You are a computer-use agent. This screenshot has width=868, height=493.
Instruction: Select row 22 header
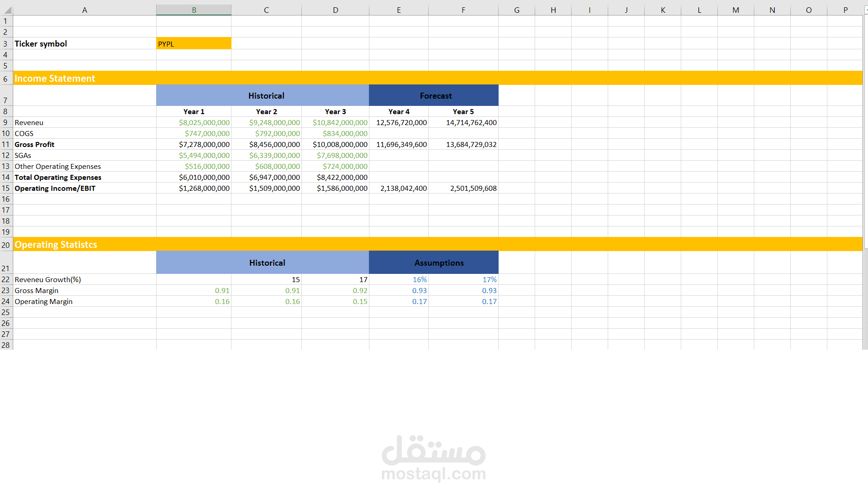pos(6,279)
